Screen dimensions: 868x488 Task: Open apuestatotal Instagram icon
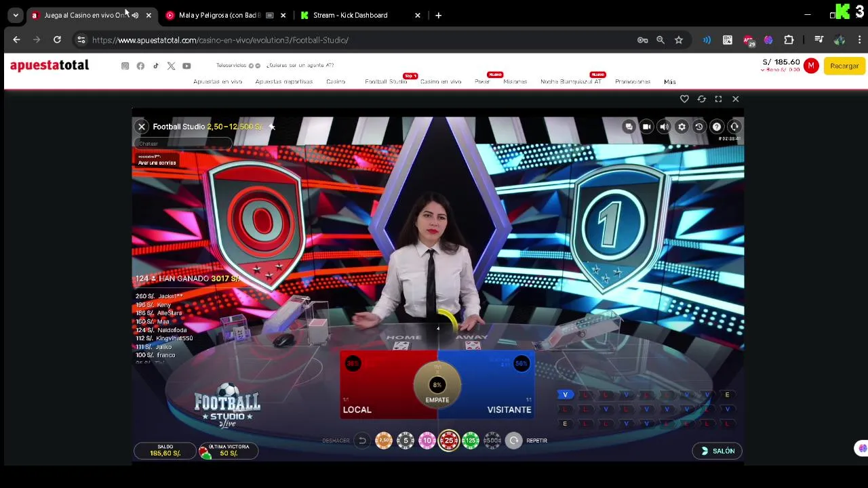tap(125, 66)
